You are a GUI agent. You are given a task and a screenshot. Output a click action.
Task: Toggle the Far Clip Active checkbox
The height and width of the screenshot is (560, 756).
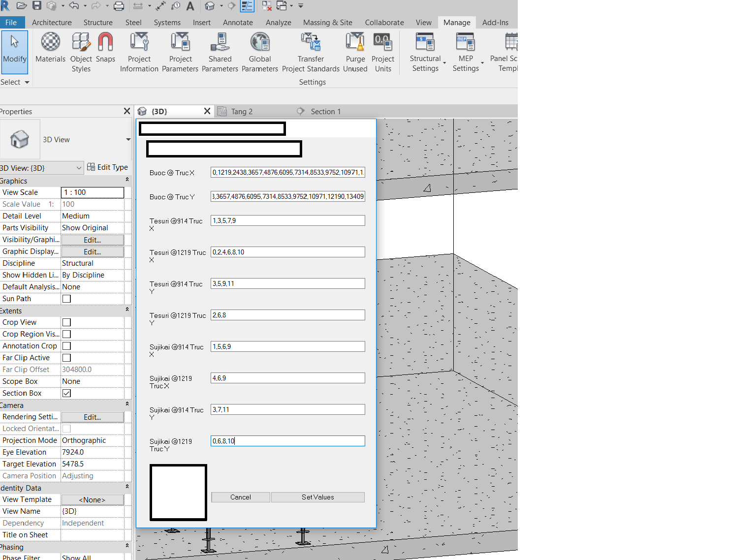point(66,357)
